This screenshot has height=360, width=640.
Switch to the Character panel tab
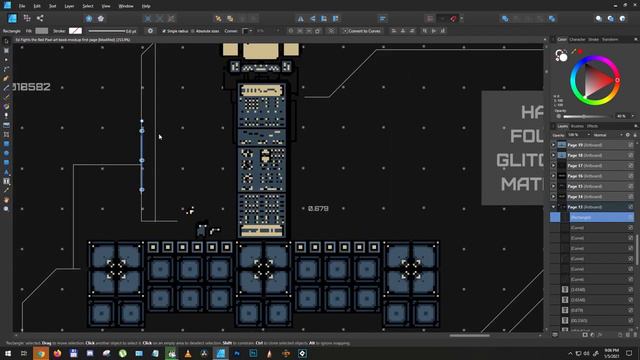[x=577, y=40]
